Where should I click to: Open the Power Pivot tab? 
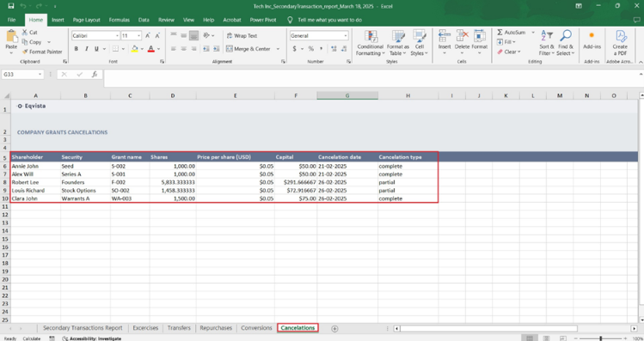(263, 20)
